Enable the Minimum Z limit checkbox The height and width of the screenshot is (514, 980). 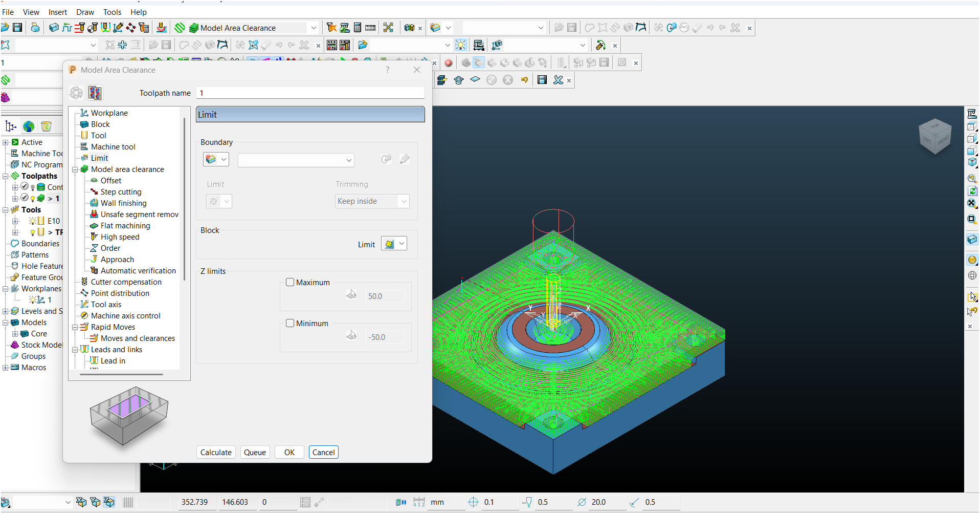[290, 323]
